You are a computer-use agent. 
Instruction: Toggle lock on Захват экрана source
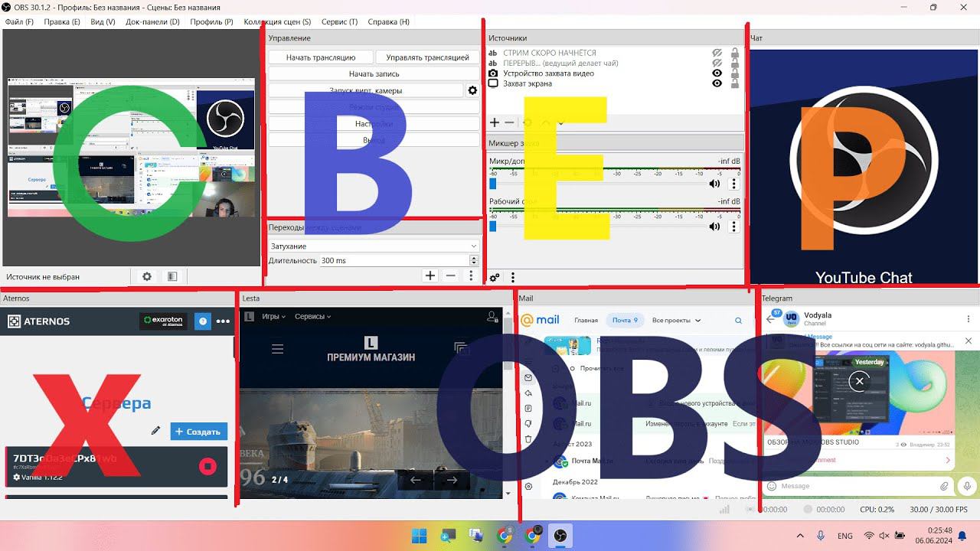(735, 83)
